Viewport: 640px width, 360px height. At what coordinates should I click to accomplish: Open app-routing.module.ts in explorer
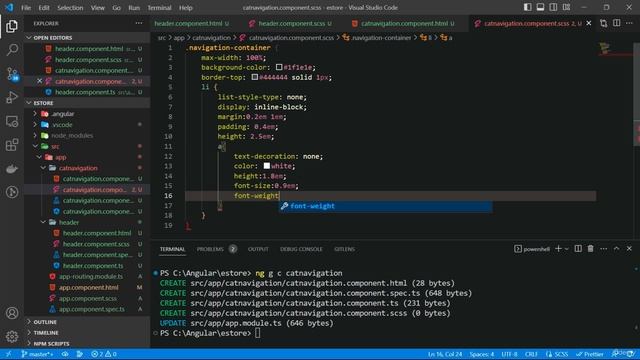(x=91, y=276)
